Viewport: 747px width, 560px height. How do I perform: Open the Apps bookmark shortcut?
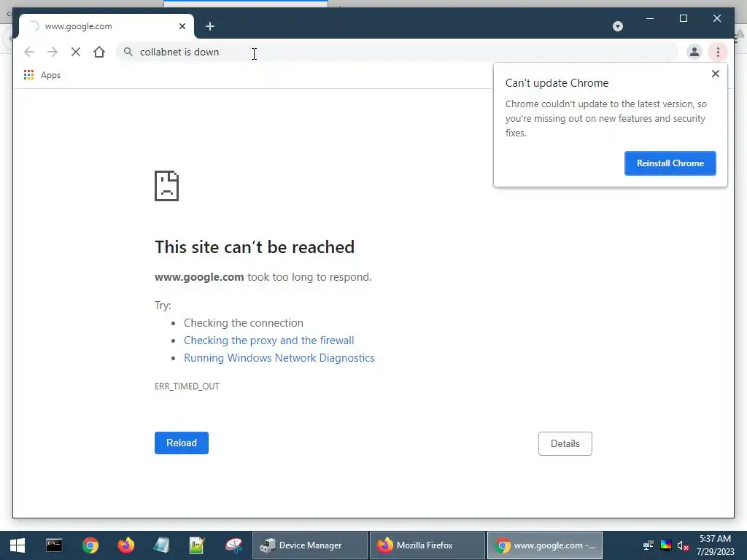[42, 75]
